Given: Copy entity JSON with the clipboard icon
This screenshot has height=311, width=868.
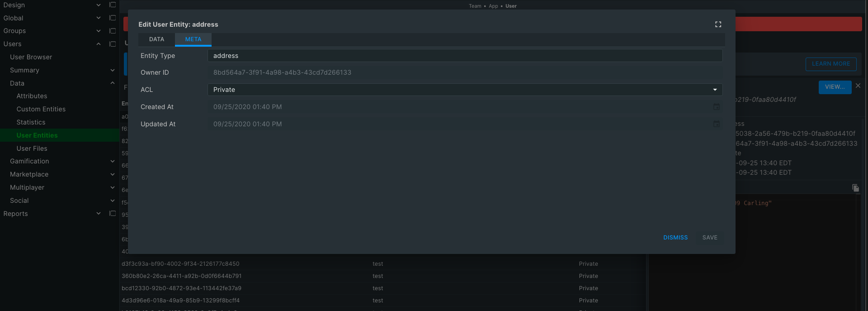Looking at the screenshot, I should point(855,188).
